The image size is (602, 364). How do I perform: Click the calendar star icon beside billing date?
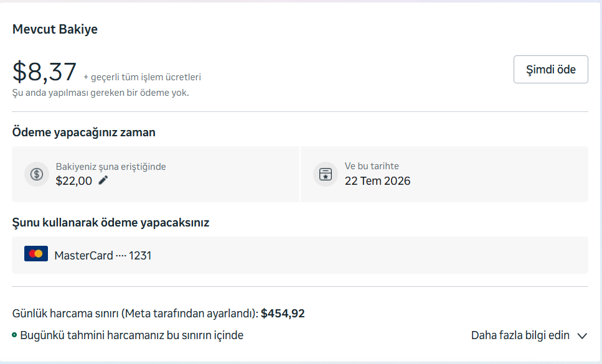tap(325, 174)
